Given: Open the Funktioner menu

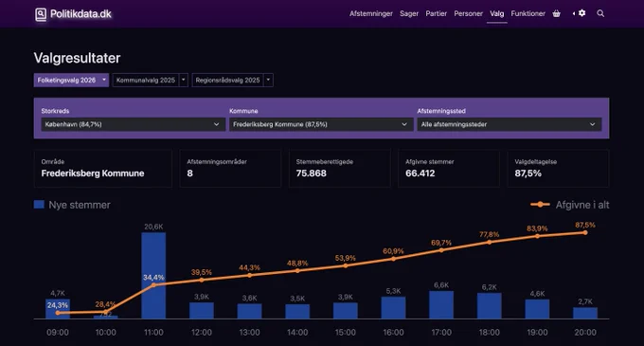Looking at the screenshot, I should [528, 13].
